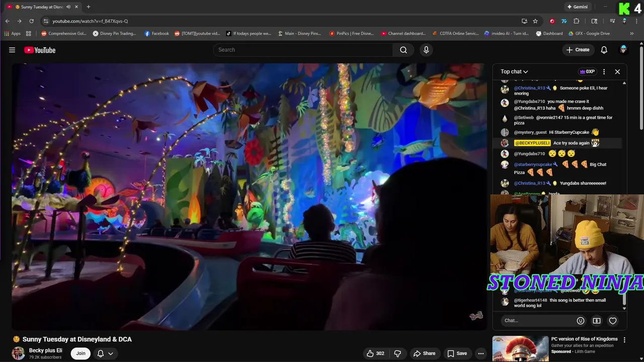The image size is (644, 362).
Task: Go back in browser history
Action: tap(7, 21)
